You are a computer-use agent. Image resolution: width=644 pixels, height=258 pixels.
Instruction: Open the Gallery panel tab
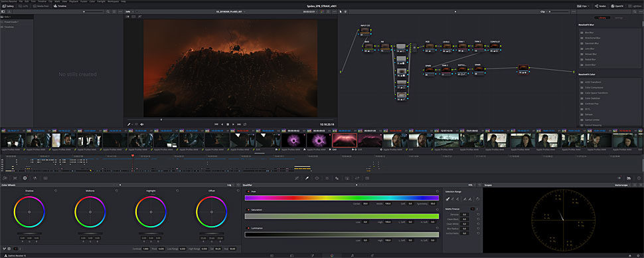[8, 6]
